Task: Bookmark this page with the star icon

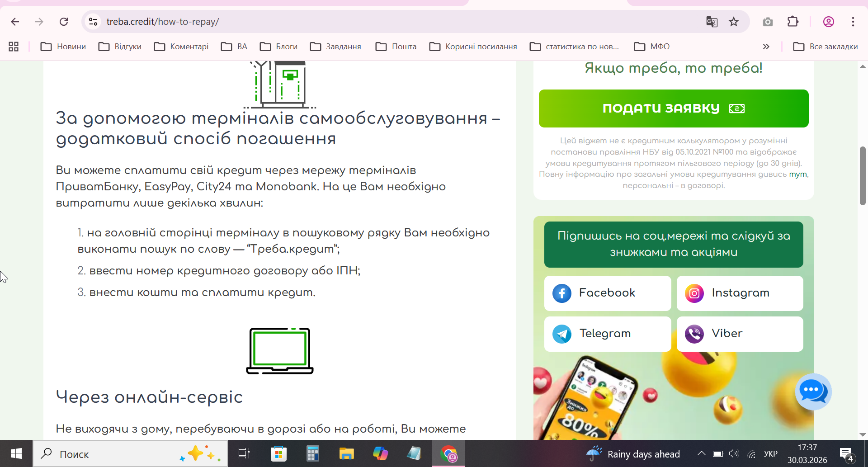Action: coord(734,22)
